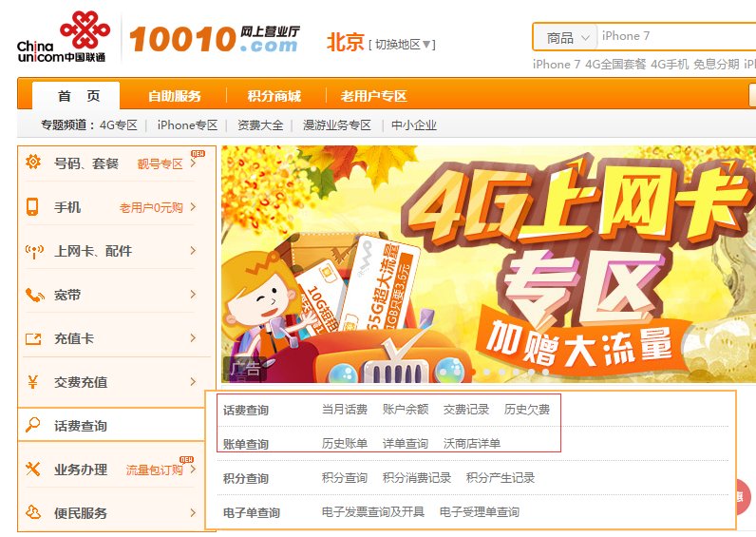Click the yen icon beside 交费充值
Screen dimensions: 756x537
(32, 382)
